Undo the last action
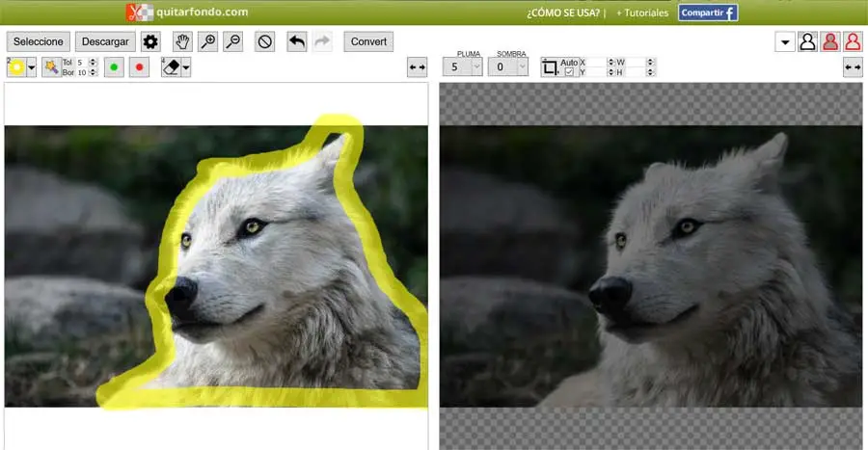This screenshot has height=450, width=868. [x=297, y=41]
